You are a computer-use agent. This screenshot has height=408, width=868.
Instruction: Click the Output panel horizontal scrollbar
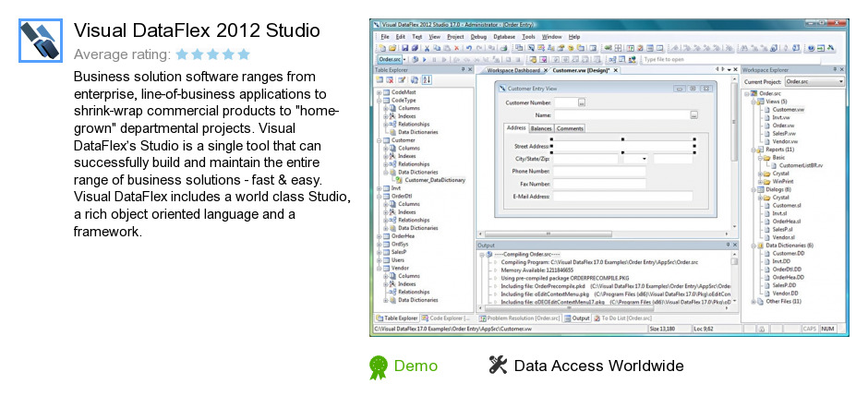tap(603, 307)
